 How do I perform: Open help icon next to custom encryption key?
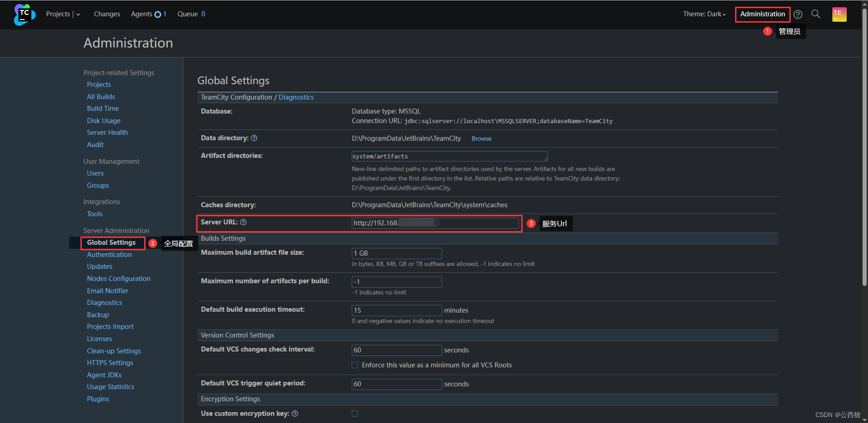[x=295, y=413]
